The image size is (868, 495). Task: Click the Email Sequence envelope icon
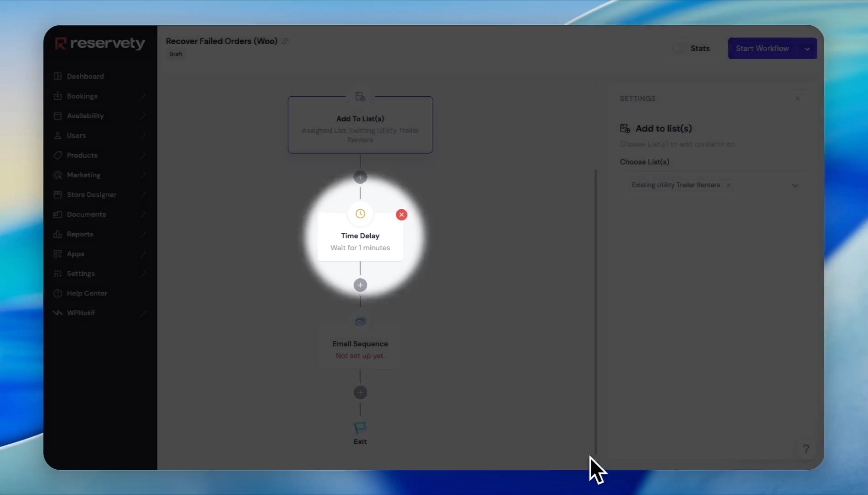click(360, 322)
